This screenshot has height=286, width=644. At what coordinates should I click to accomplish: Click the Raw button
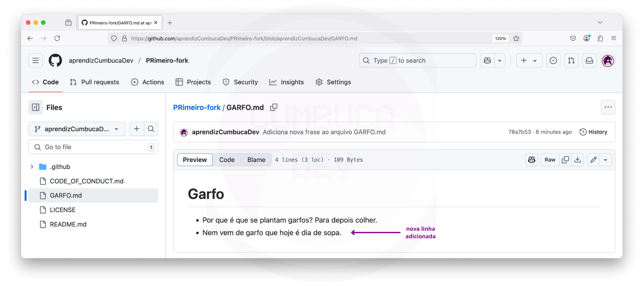(x=550, y=160)
